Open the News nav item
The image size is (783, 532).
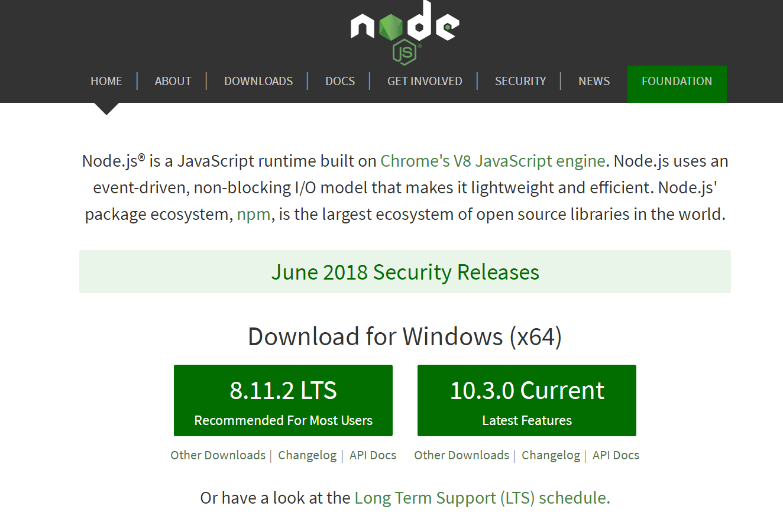(594, 81)
